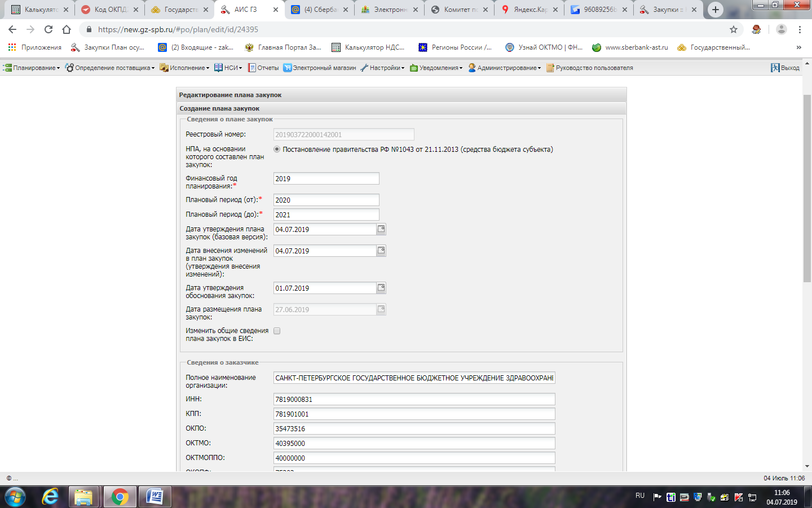
Task: Open the Определение поставщика menu
Action: tap(110, 68)
